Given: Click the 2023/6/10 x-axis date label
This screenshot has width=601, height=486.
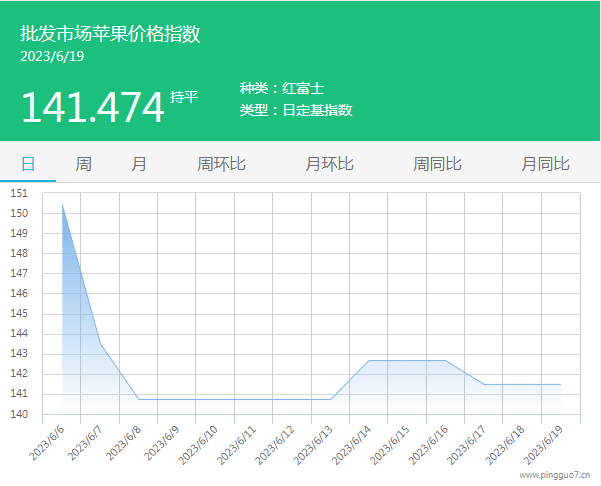Looking at the screenshot, I should point(201,441).
